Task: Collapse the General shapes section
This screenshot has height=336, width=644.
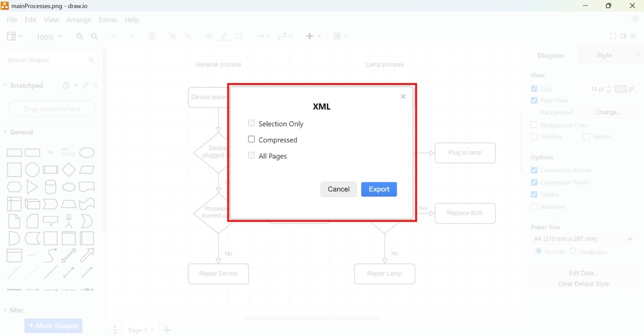Action: pos(5,132)
